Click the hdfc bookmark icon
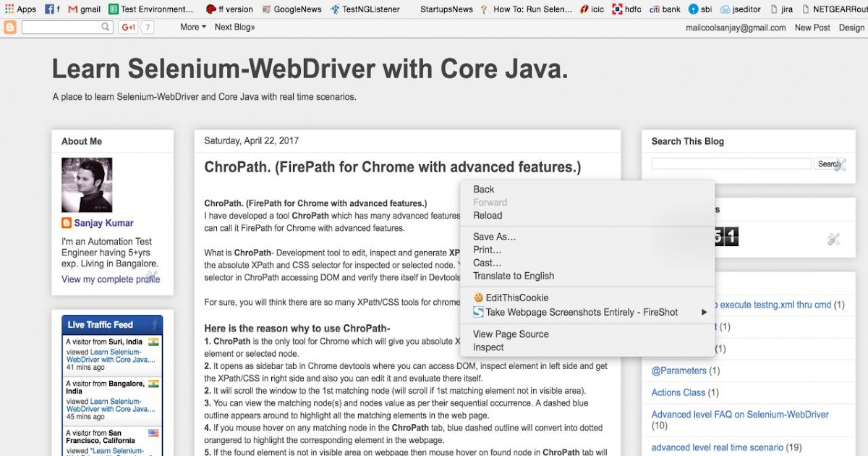 pyautogui.click(x=618, y=9)
